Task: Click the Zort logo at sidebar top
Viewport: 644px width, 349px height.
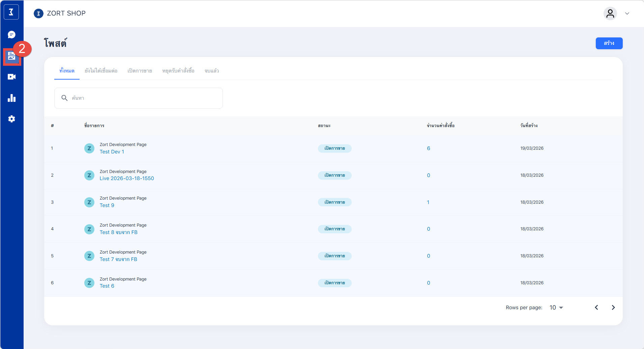Action: tap(11, 12)
